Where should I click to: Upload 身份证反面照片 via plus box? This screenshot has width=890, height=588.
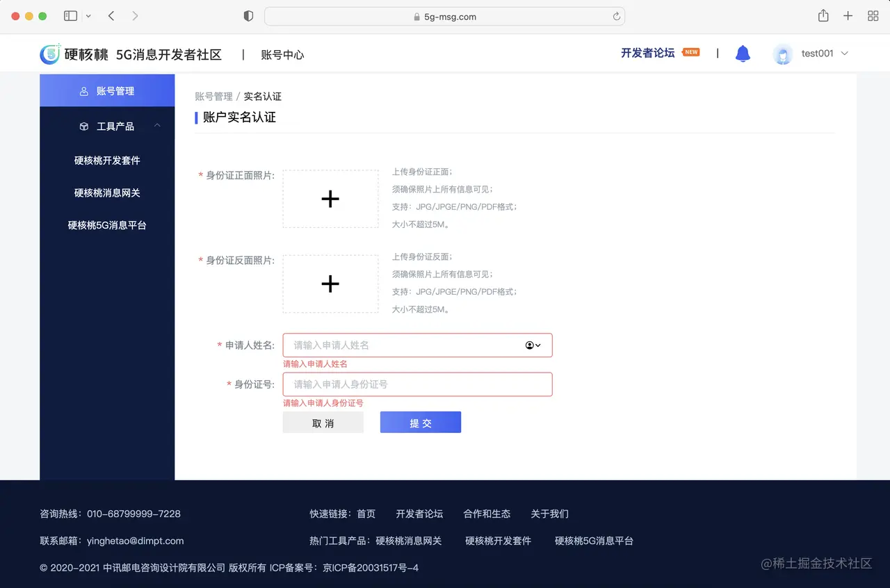(x=330, y=284)
